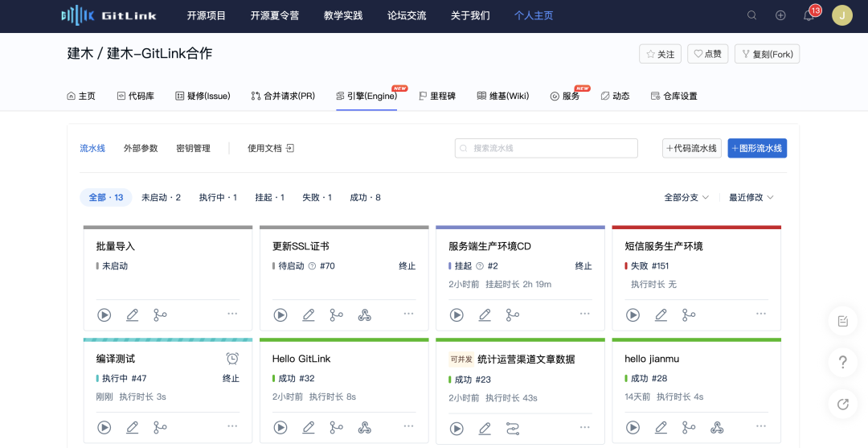Open the 维基(Wiki) tab

click(503, 96)
